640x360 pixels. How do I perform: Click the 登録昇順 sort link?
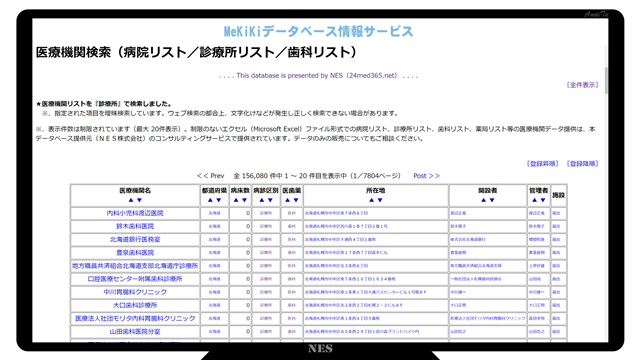[542, 164]
